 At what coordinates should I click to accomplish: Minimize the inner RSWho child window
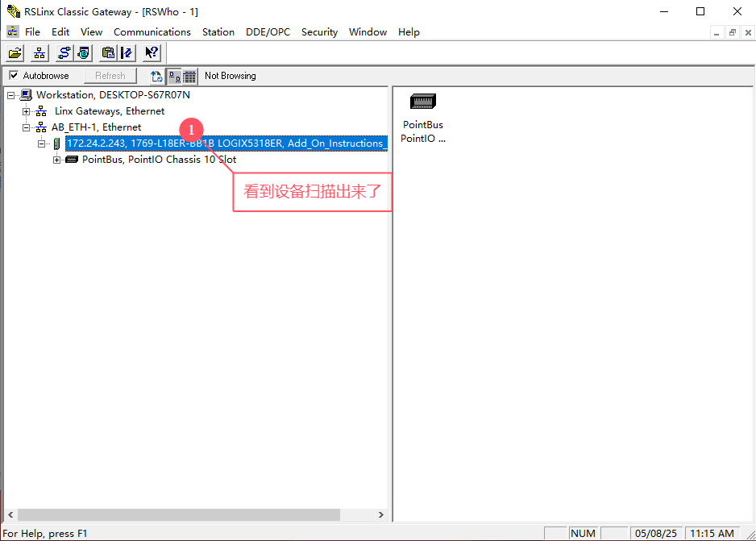717,33
